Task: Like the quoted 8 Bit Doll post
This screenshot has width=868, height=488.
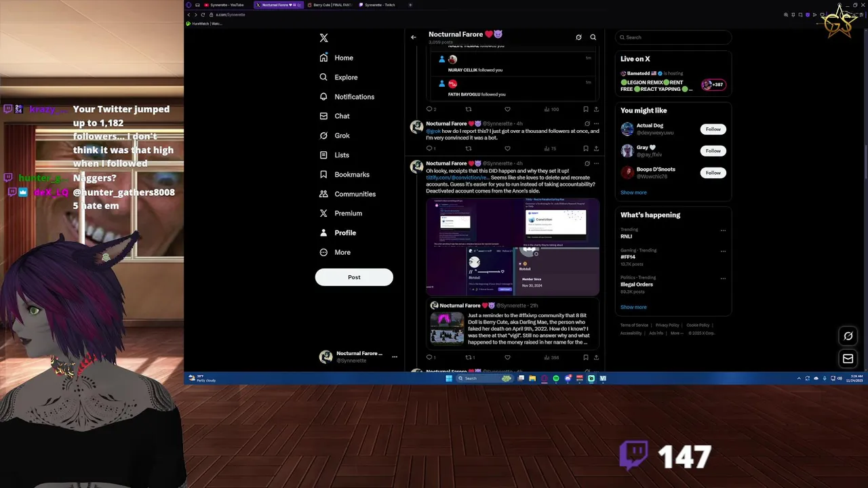Action: [507, 357]
